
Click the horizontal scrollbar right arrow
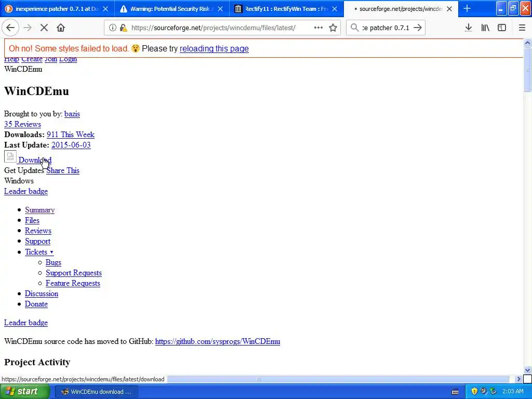(518, 379)
